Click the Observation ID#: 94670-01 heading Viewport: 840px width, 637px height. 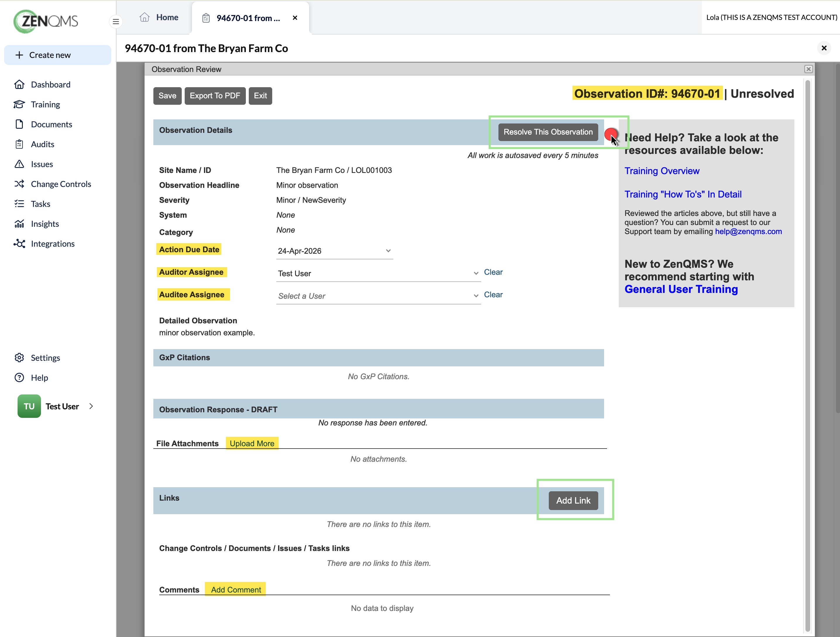647,93
